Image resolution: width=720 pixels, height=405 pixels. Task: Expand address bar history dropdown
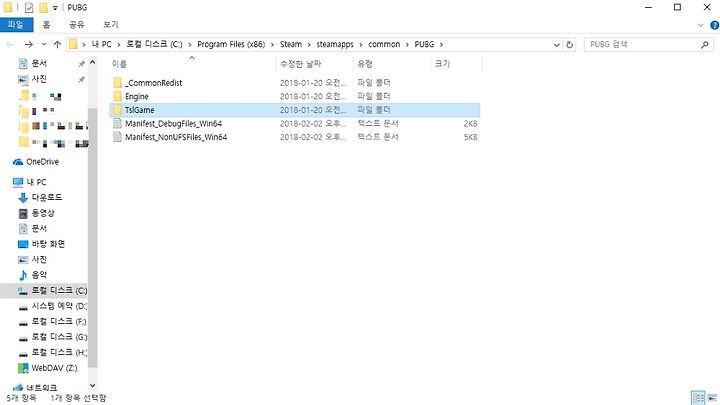[x=557, y=45]
